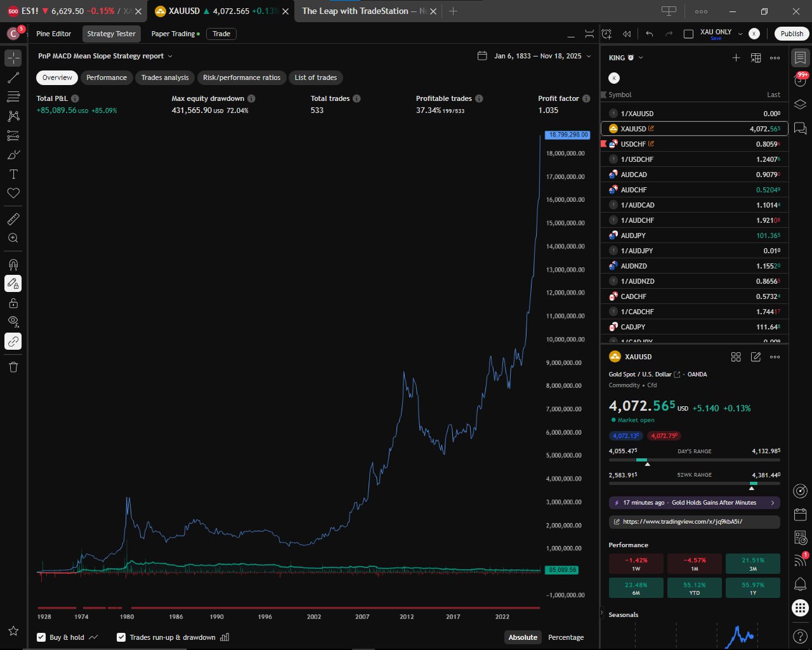
Task: Select the text annotation tool
Action: coord(13,174)
